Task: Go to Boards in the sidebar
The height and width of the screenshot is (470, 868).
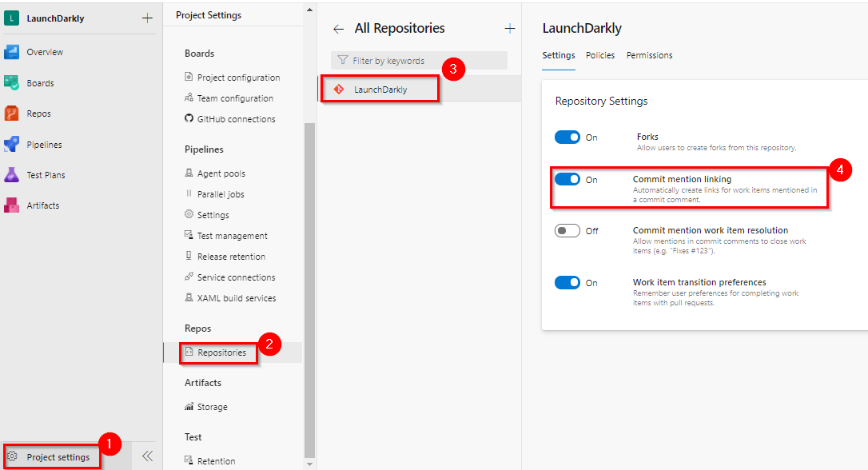Action: tap(41, 83)
